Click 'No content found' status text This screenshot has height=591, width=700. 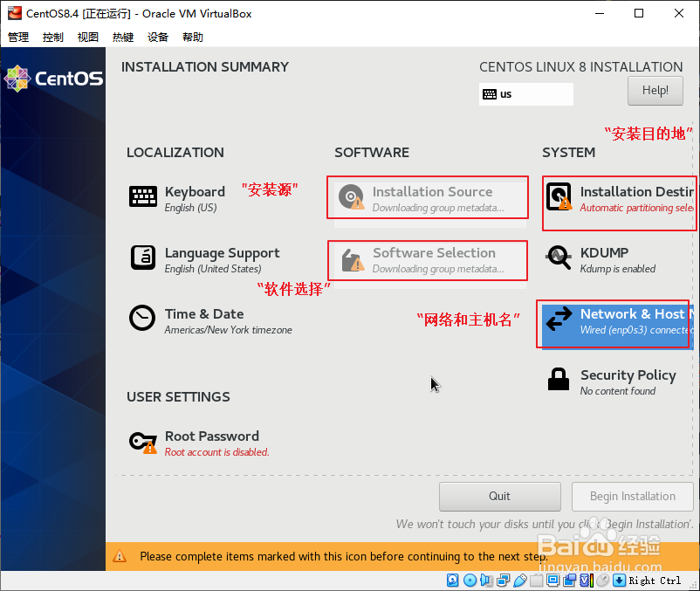[x=618, y=391]
